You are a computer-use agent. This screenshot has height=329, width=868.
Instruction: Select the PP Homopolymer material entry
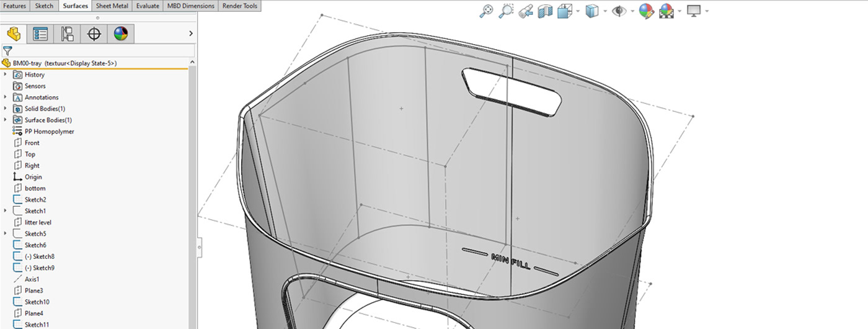pos(43,132)
